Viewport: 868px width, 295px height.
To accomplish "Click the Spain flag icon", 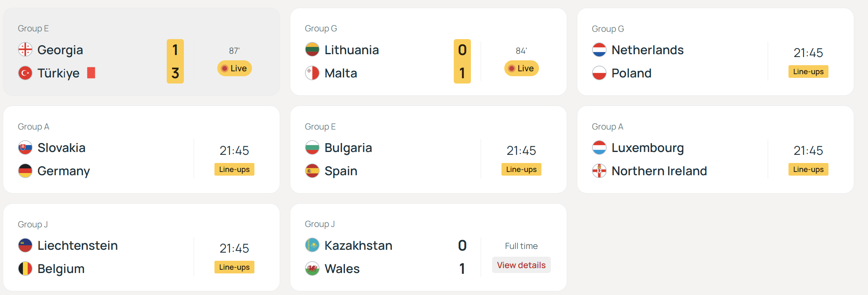I will click(x=312, y=171).
